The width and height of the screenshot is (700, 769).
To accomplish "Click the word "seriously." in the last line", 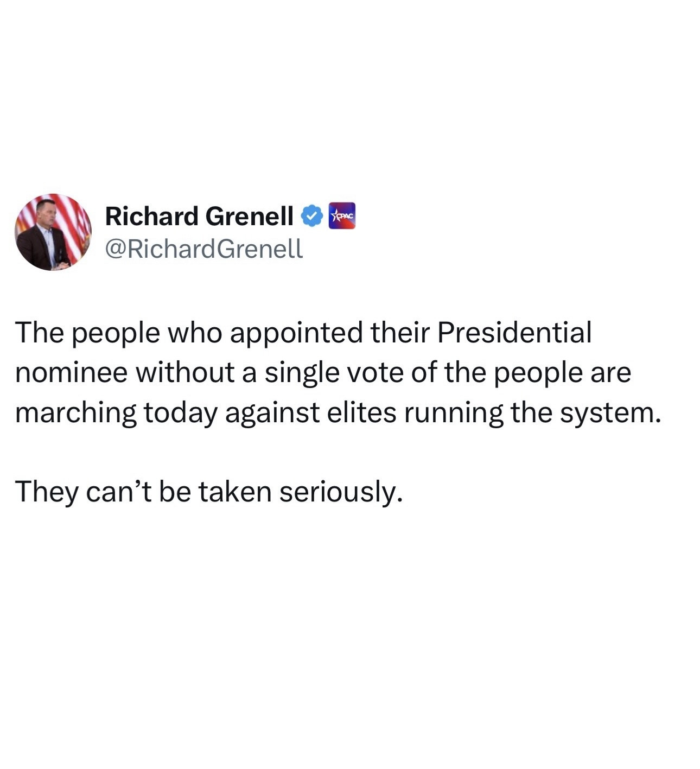I will (341, 492).
